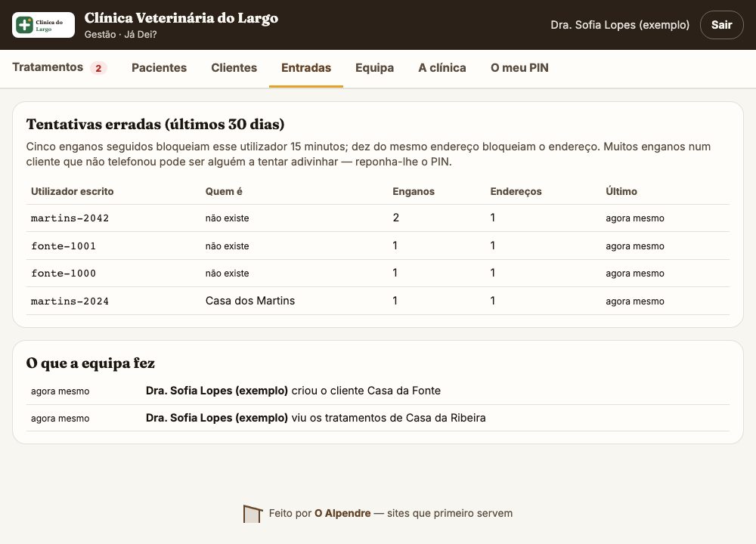Click 'não existe' in the martins-2042 row
Screen dimensions: 756x544
[x=227, y=218]
